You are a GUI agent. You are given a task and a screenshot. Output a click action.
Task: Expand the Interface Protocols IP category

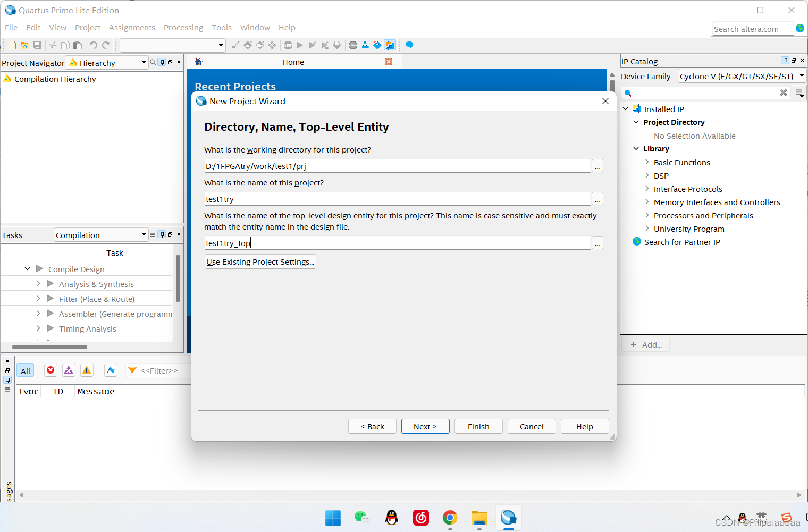(647, 189)
